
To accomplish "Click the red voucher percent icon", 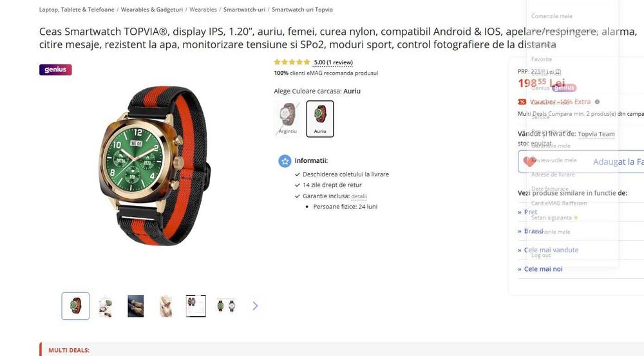I will click(x=522, y=102).
